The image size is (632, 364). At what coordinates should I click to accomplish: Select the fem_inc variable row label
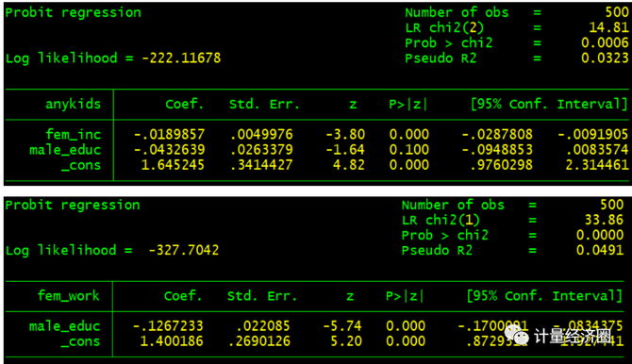tap(73, 134)
